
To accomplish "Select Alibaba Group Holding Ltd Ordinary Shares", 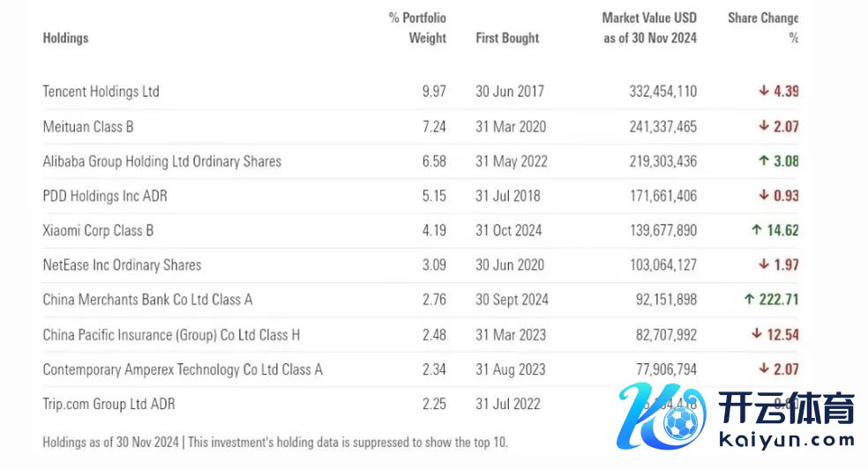I will click(x=161, y=161).
